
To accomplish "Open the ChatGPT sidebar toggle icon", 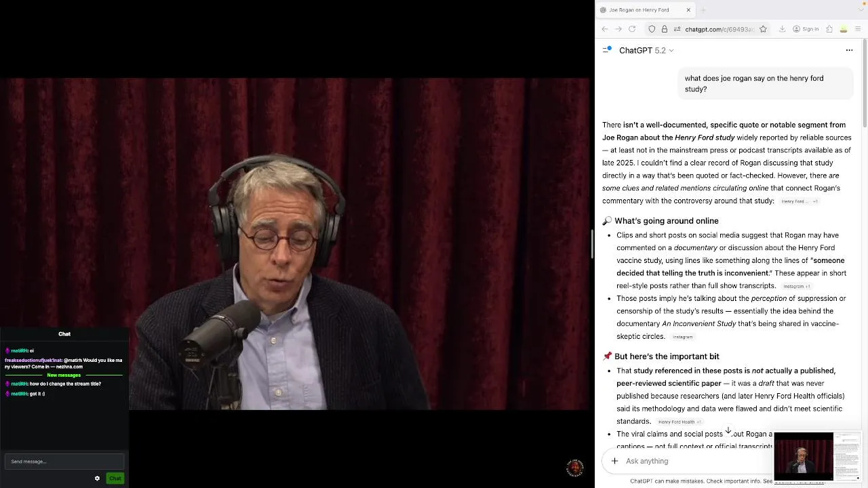I will coord(607,50).
